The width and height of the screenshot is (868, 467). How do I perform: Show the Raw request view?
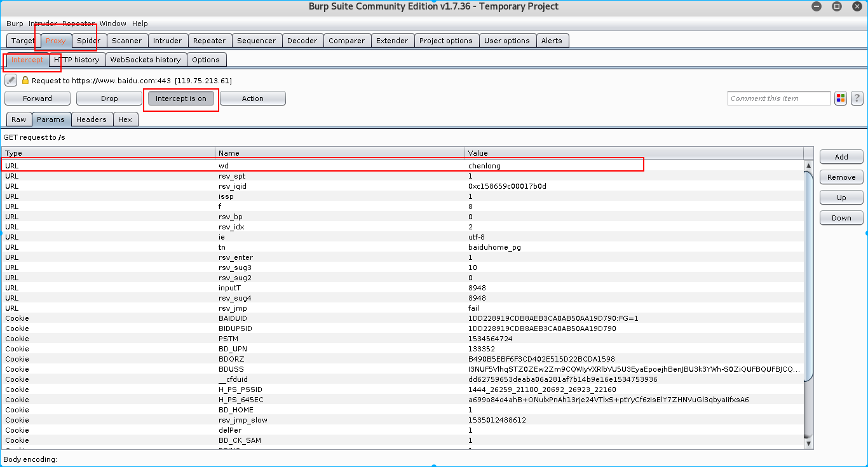coord(19,119)
